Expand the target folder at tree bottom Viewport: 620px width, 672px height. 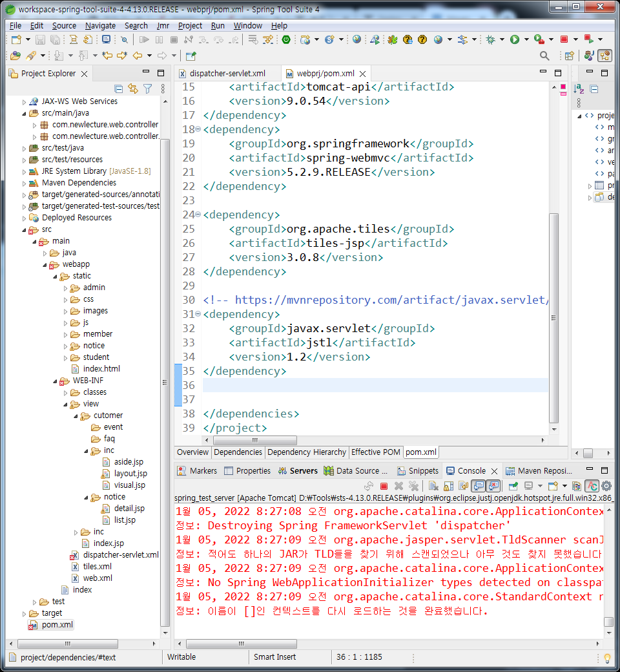point(24,614)
